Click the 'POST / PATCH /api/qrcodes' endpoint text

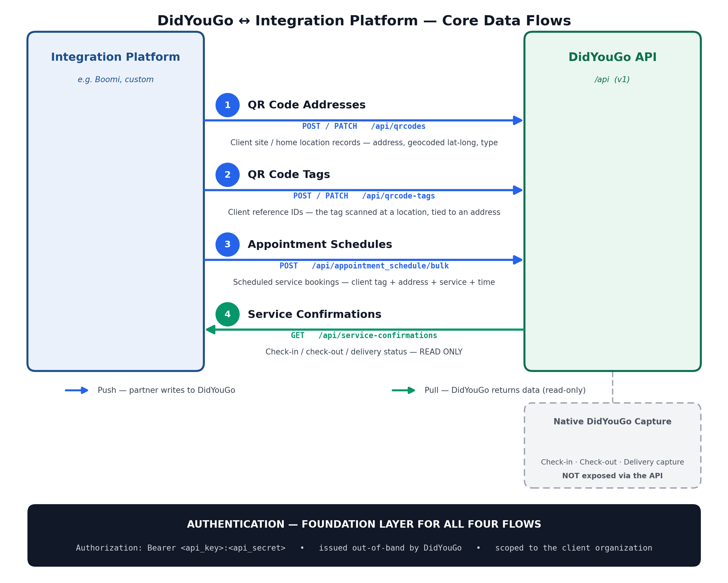coord(364,126)
